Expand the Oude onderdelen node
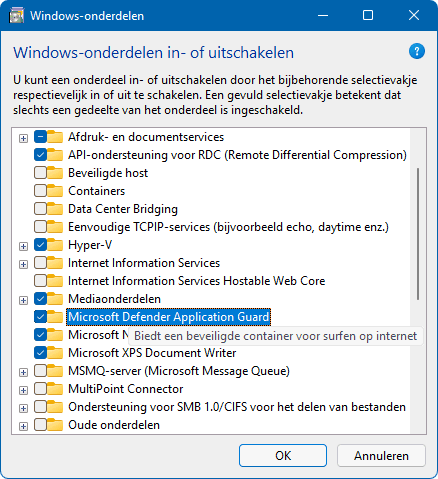 pos(23,426)
